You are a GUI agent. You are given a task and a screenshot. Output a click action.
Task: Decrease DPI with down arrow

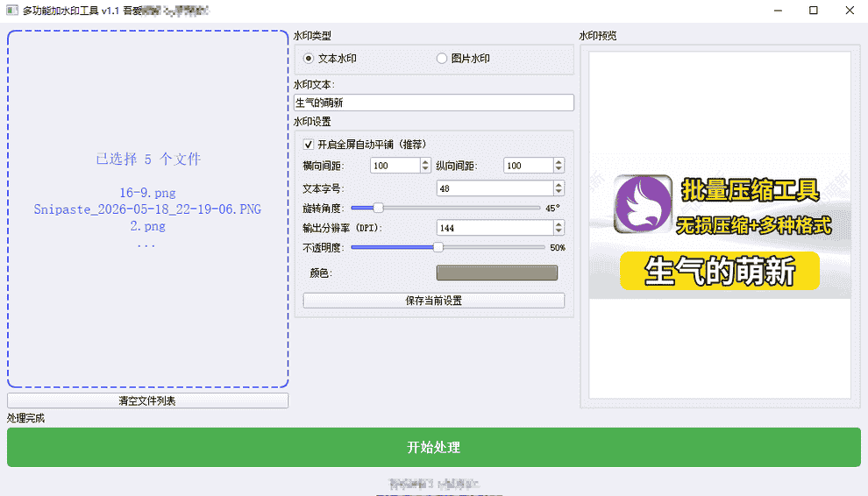click(x=559, y=231)
